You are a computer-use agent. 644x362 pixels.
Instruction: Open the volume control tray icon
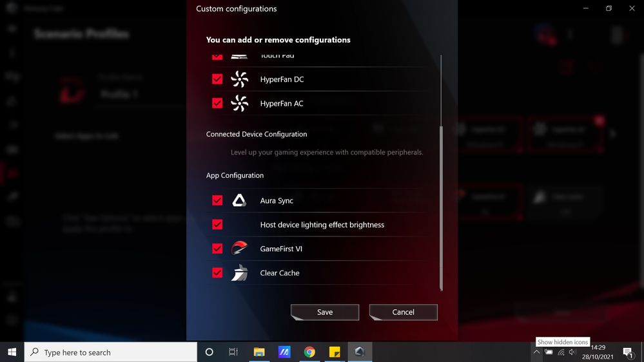click(572, 352)
